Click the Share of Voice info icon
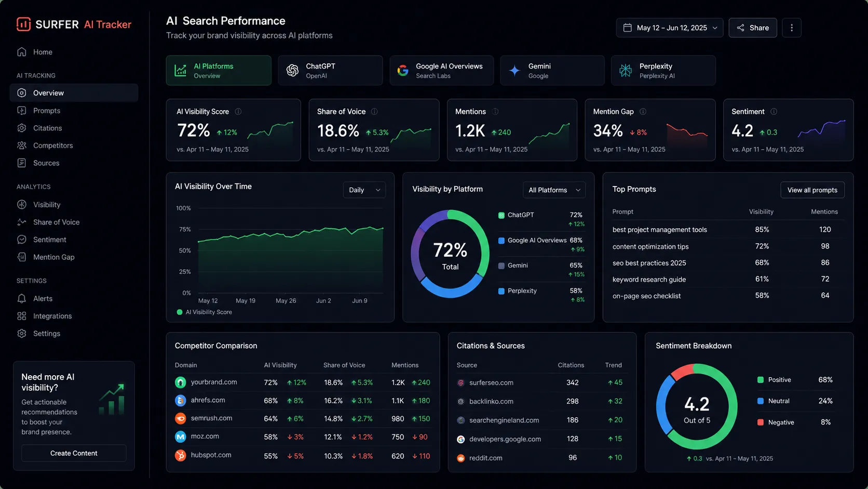The height and width of the screenshot is (489, 868). (374, 112)
